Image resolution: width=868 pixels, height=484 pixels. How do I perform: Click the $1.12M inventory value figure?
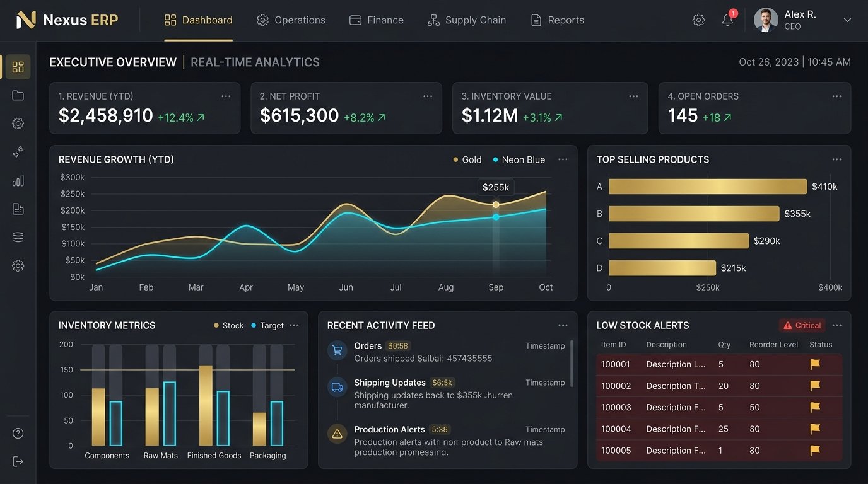490,116
